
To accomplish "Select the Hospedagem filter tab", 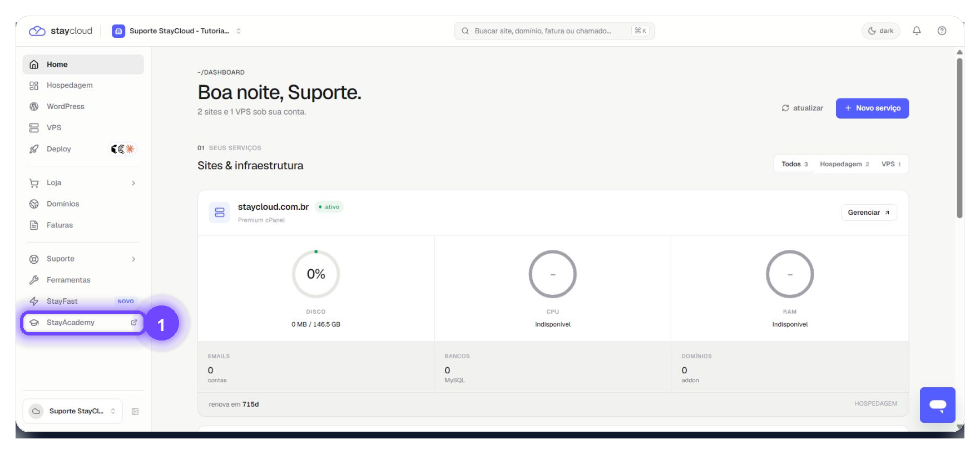I will (x=844, y=164).
